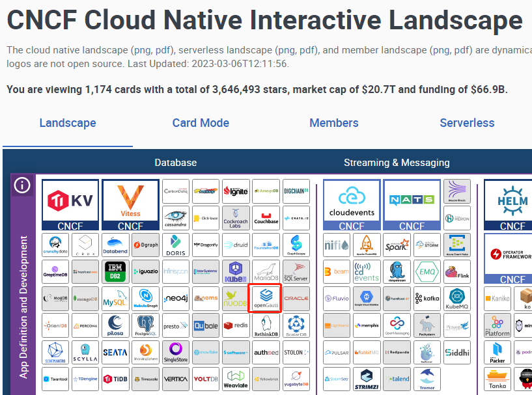The height and width of the screenshot is (395, 532).
Task: Open the member landscape png link
Action: click(x=441, y=50)
